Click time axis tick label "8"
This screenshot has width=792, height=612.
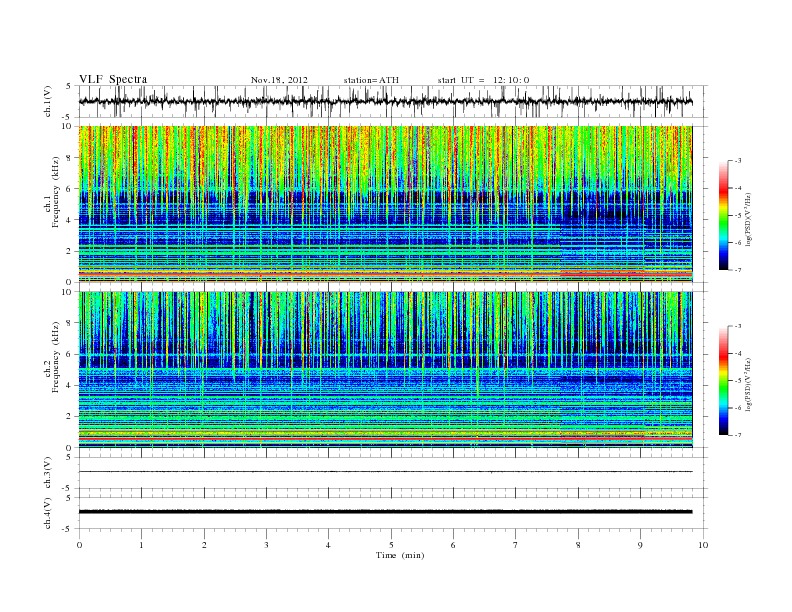(x=578, y=545)
